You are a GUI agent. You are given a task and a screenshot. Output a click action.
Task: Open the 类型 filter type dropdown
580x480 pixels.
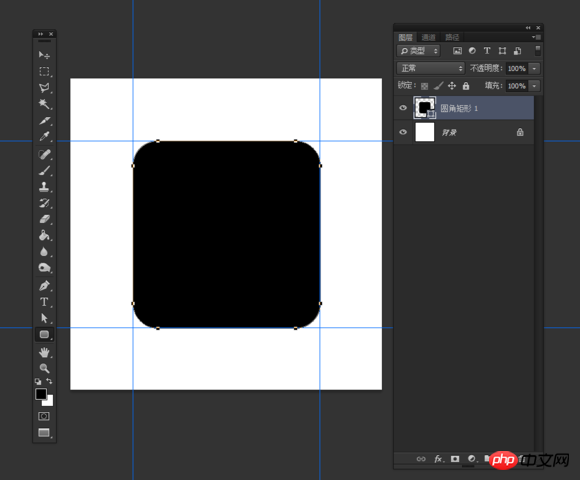click(418, 51)
